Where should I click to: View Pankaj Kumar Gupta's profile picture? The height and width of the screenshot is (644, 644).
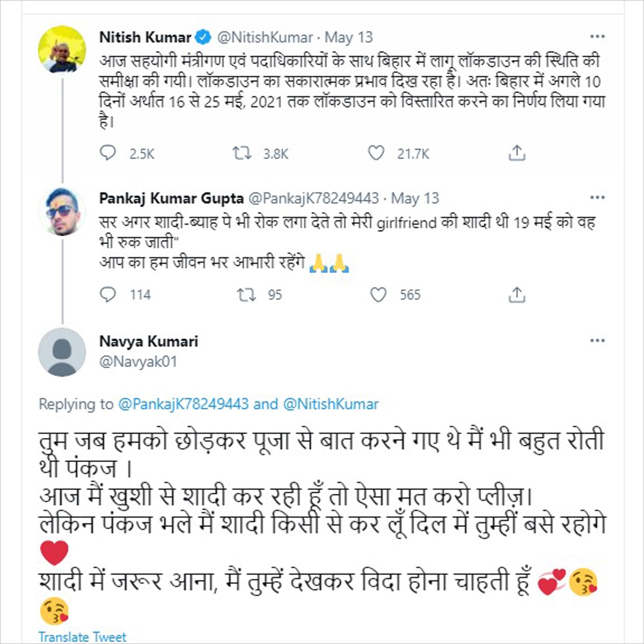tap(61, 210)
